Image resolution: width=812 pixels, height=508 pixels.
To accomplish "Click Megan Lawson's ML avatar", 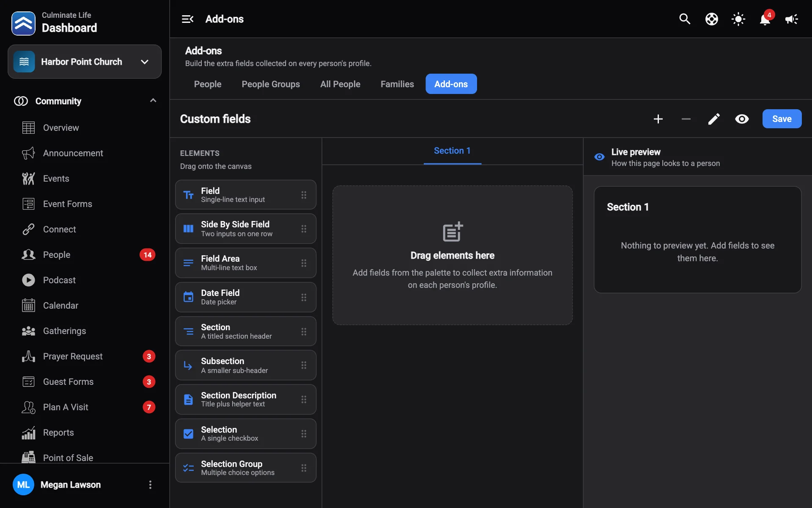I will pyautogui.click(x=23, y=485).
